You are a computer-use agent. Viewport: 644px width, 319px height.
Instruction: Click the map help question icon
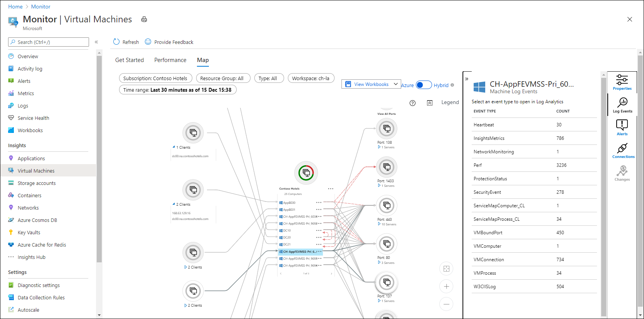[x=412, y=103]
